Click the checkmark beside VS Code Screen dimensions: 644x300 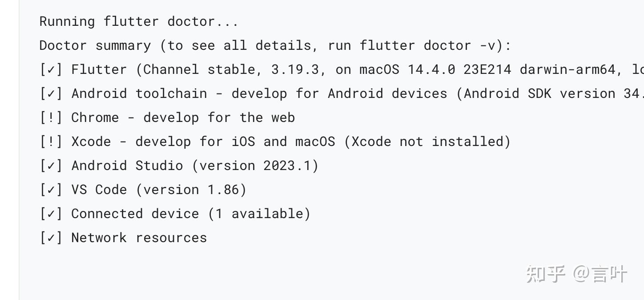point(51,190)
